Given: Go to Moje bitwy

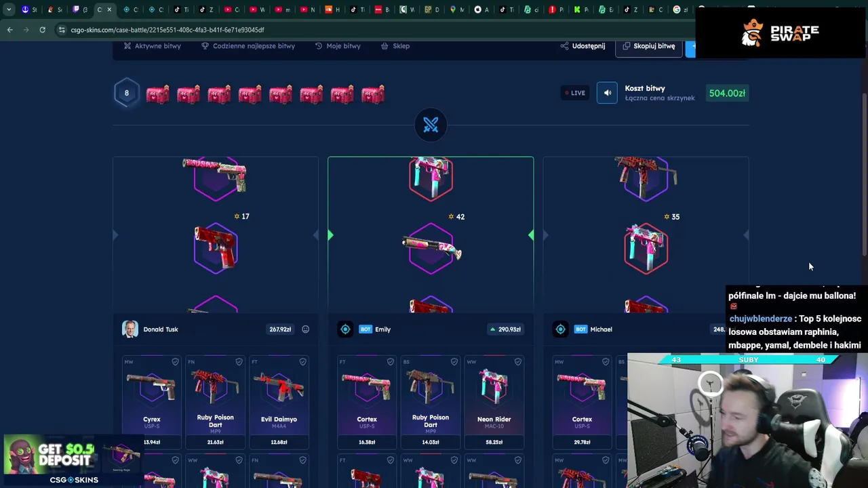Looking at the screenshot, I should [x=338, y=46].
